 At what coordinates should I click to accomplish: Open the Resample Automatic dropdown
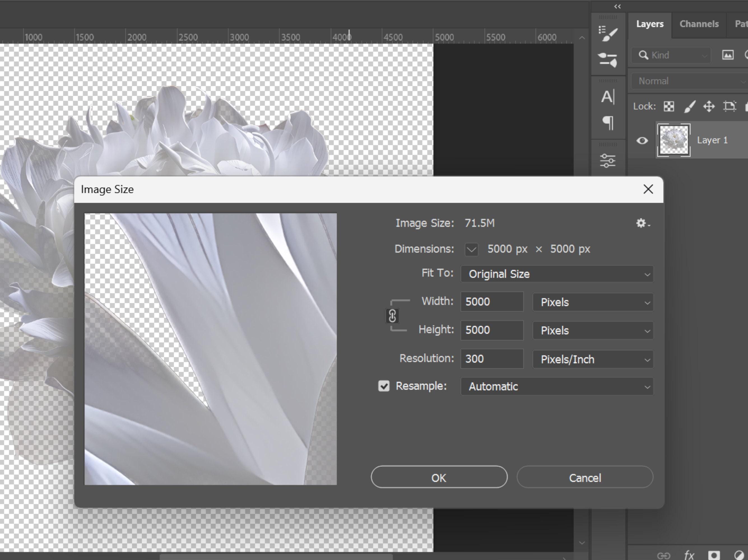point(557,386)
